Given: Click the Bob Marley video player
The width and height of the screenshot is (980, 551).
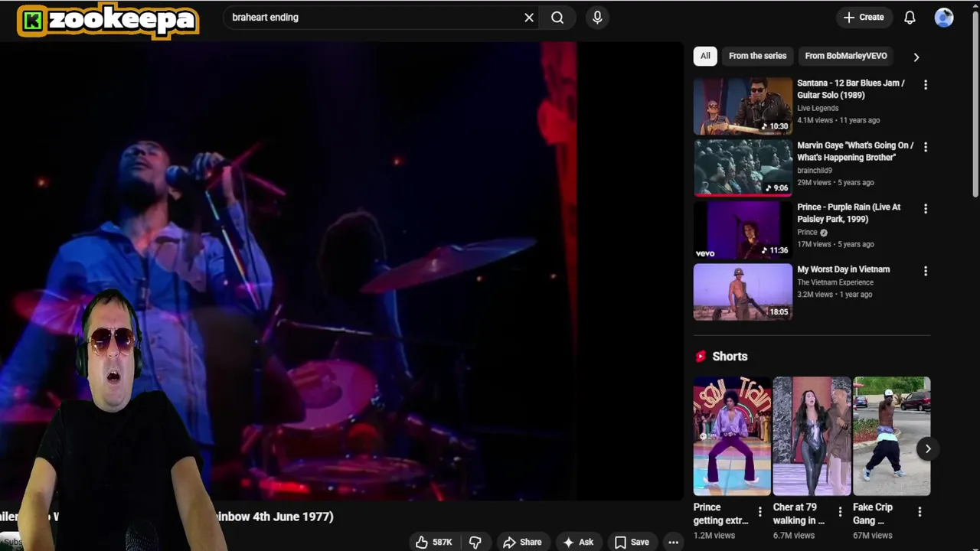Looking at the screenshot, I should [x=341, y=271].
